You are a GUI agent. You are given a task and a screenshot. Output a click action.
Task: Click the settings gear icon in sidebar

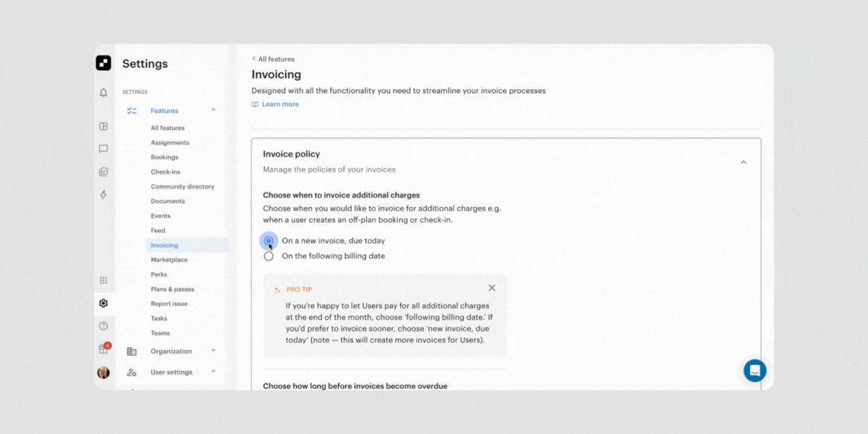103,303
